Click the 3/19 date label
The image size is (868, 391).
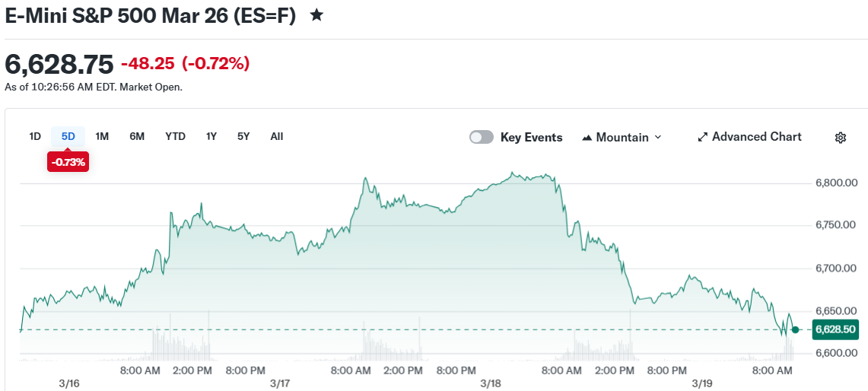tap(702, 383)
